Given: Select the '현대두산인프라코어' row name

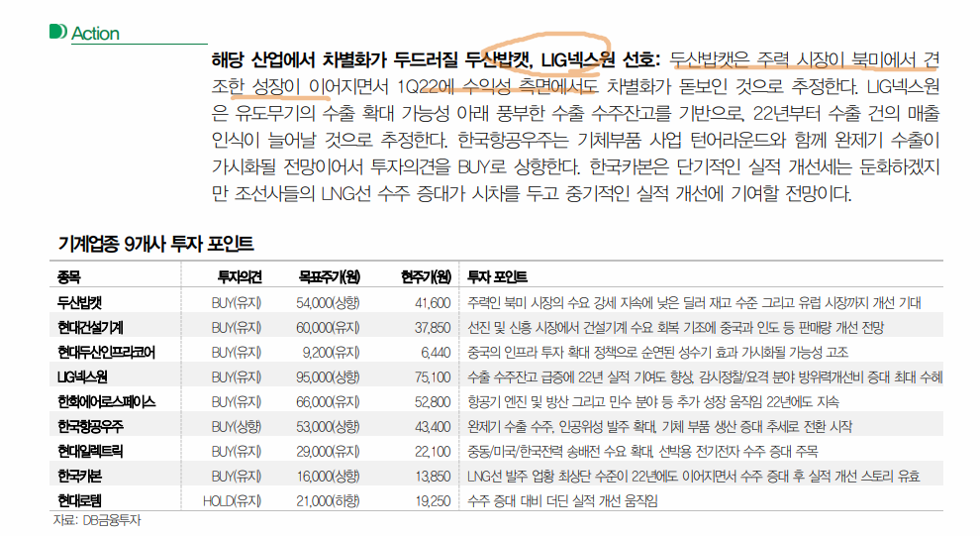Looking at the screenshot, I should pyautogui.click(x=106, y=352).
